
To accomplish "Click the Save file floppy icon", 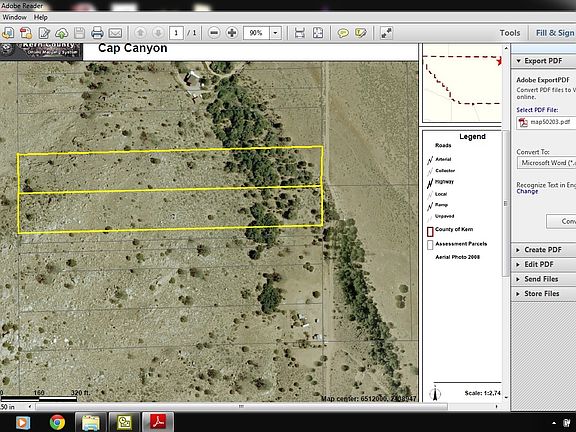I will [x=79, y=33].
